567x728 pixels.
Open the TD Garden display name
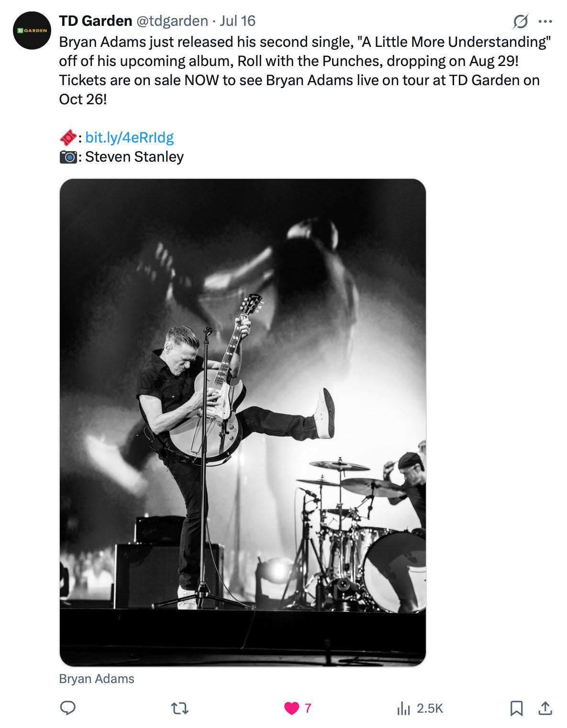click(x=95, y=21)
